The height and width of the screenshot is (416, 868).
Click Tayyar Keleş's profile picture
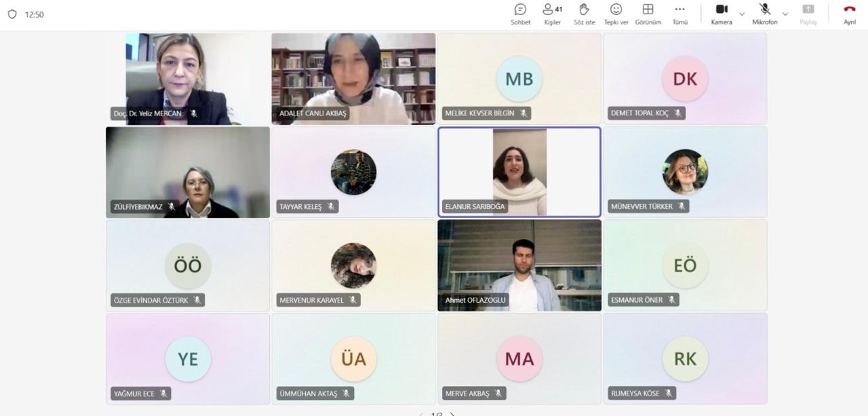[x=353, y=172]
